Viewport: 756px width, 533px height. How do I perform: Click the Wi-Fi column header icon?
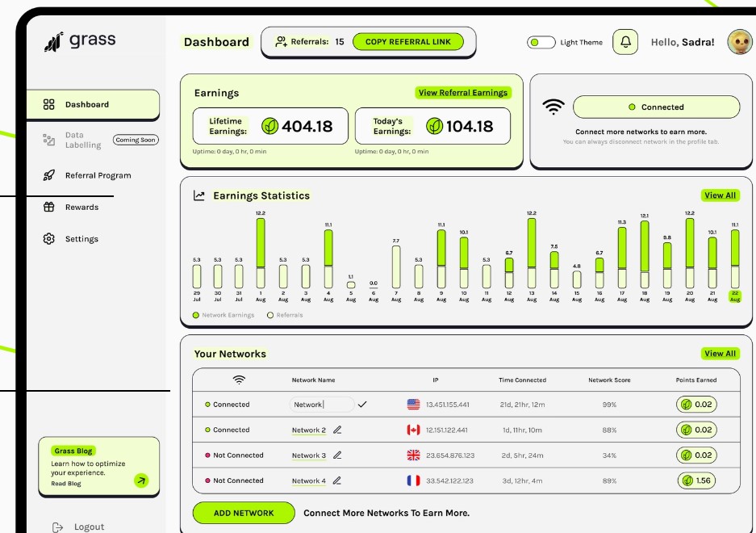pyautogui.click(x=239, y=380)
